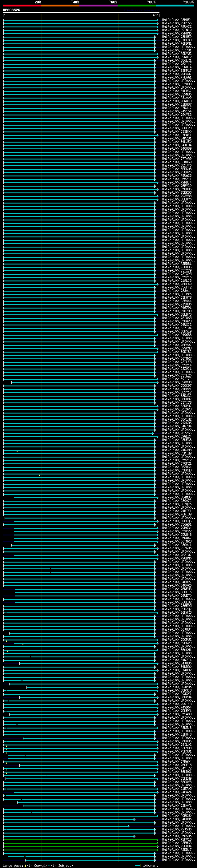Select hit label UniRef100_B3RPU7
This screenshot has height=868, width=197.
[x=176, y=406]
